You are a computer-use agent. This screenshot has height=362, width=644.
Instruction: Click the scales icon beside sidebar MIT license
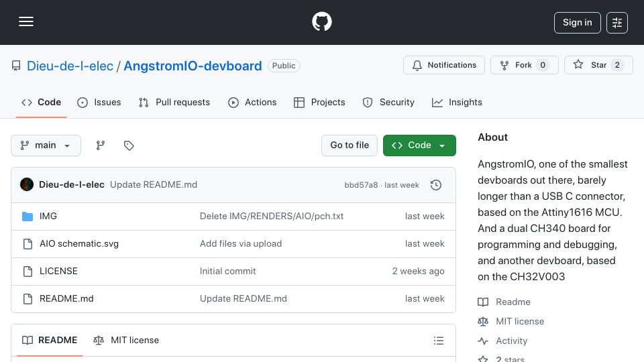(x=483, y=321)
